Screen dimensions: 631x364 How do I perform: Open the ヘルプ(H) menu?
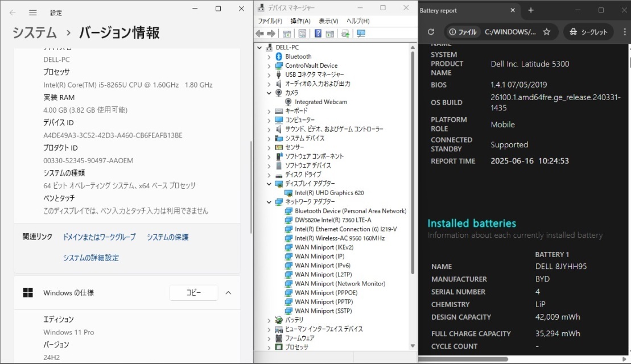(x=358, y=21)
